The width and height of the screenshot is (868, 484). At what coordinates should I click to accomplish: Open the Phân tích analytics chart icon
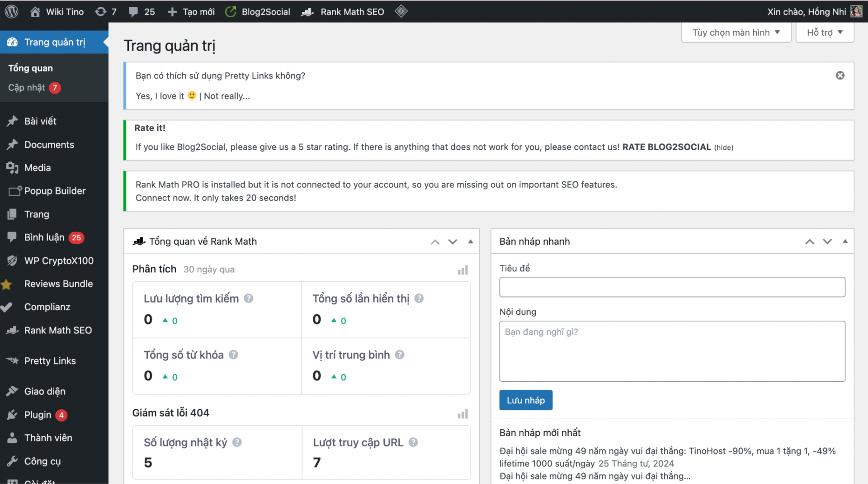462,270
